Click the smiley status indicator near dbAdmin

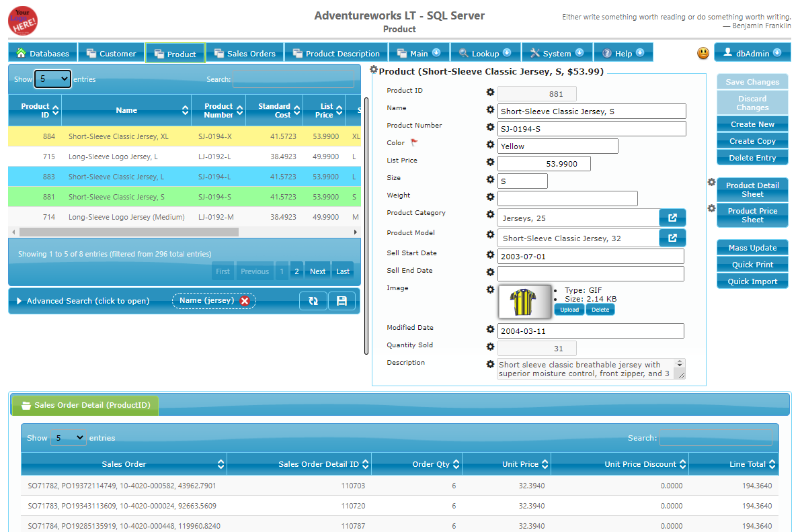[703, 52]
